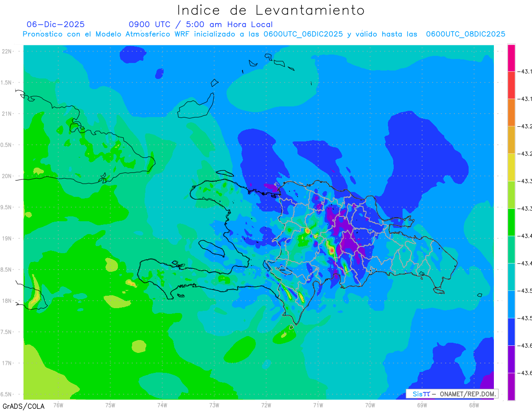The height and width of the screenshot is (411, 532).
Task: Click the "0900 UTC / 5:00 am Hora Local" text
Action: pos(201,24)
